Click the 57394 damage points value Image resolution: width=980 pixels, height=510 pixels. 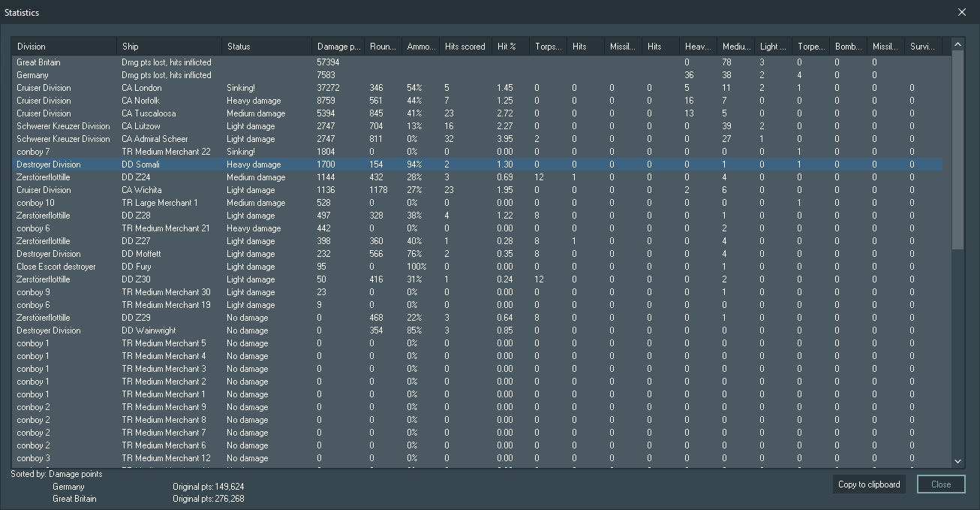click(x=328, y=62)
